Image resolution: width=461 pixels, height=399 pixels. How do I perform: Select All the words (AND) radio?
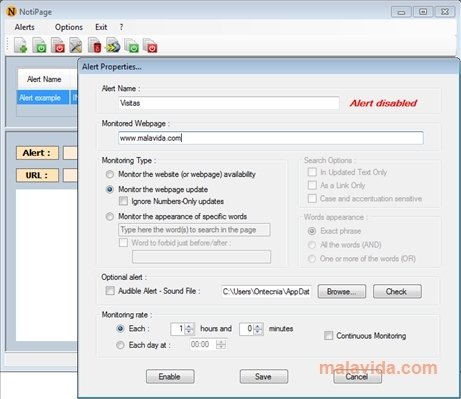point(312,245)
